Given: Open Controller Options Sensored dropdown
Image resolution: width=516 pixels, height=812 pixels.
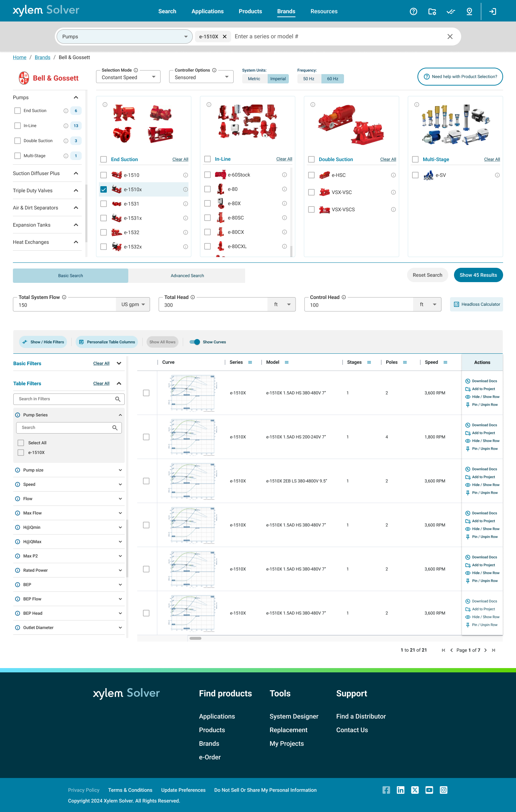Looking at the screenshot, I should pyautogui.click(x=201, y=77).
